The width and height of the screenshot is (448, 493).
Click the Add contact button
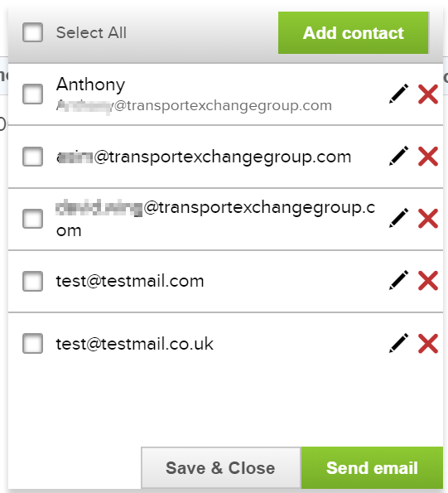click(x=353, y=32)
